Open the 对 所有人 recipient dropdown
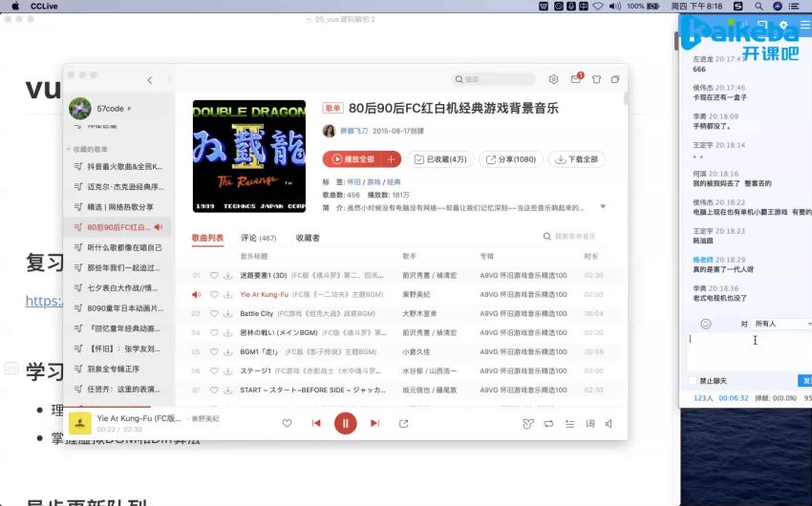Image resolution: width=812 pixels, height=506 pixels. pyautogui.click(x=780, y=324)
